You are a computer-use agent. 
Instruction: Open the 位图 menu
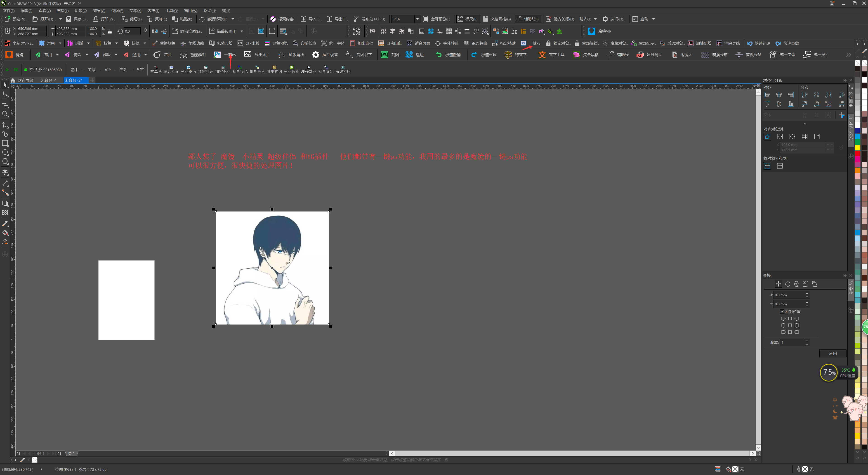pyautogui.click(x=117, y=10)
